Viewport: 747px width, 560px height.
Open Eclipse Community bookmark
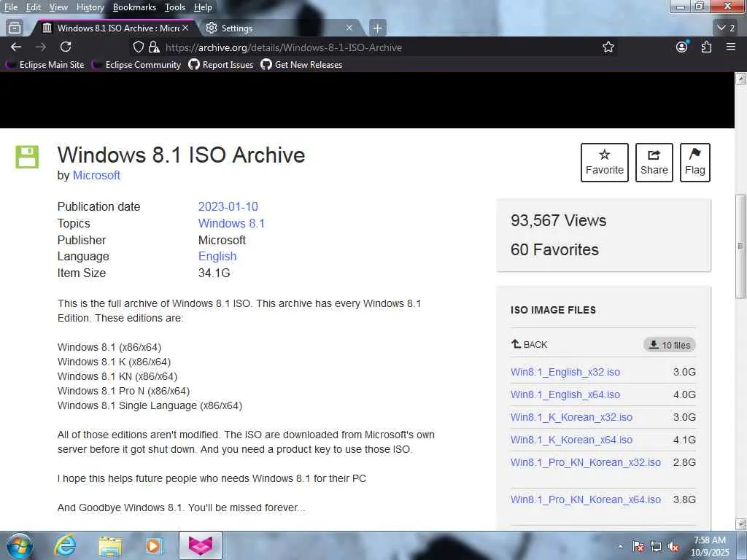click(x=136, y=65)
